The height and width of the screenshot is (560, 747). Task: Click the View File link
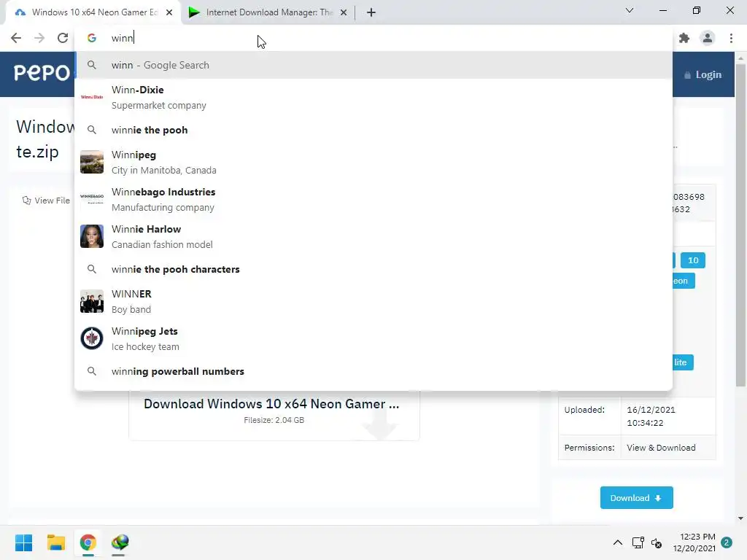point(46,201)
